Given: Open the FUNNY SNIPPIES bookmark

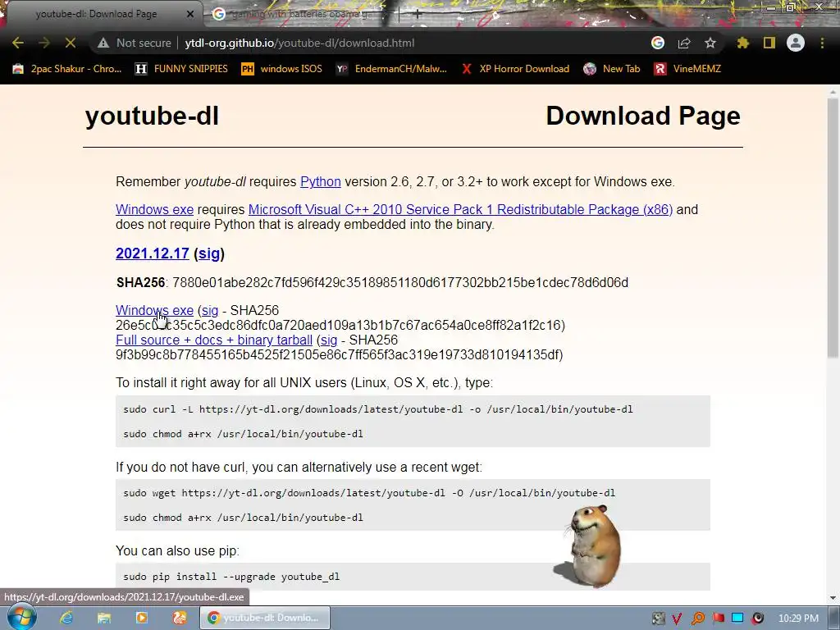Looking at the screenshot, I should click(181, 69).
